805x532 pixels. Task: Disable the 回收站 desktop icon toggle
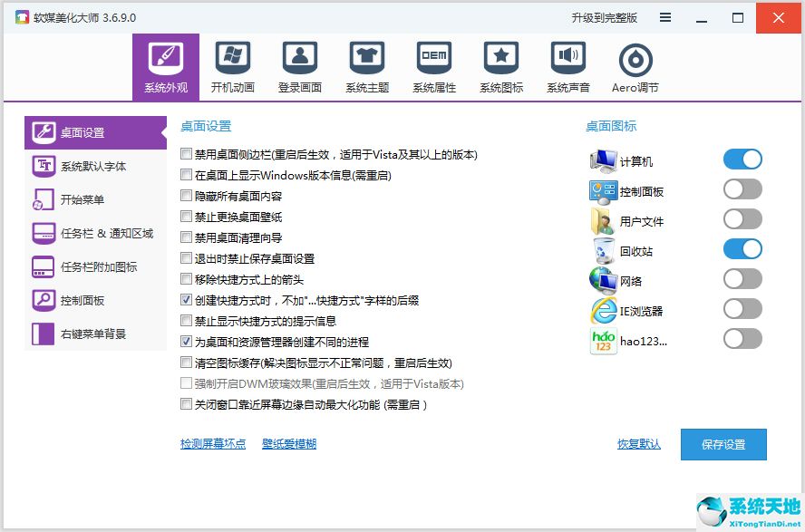[x=742, y=249]
